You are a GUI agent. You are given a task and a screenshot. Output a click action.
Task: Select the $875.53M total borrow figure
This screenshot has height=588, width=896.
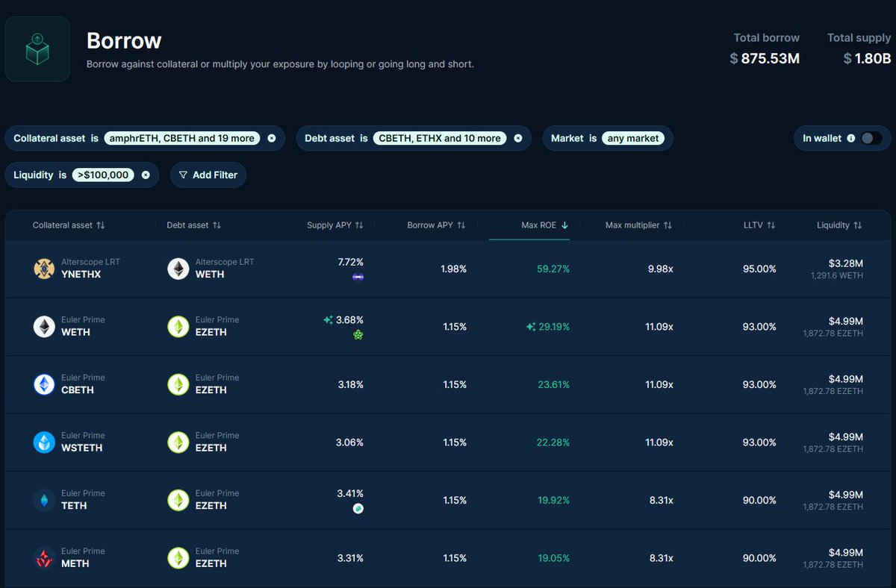point(765,58)
